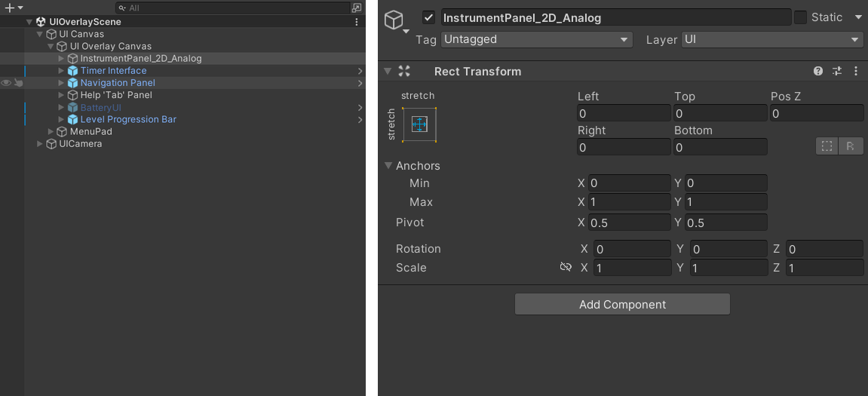Click the Rect Transform help icon
Screen dimensions: 868x396
click(x=818, y=71)
